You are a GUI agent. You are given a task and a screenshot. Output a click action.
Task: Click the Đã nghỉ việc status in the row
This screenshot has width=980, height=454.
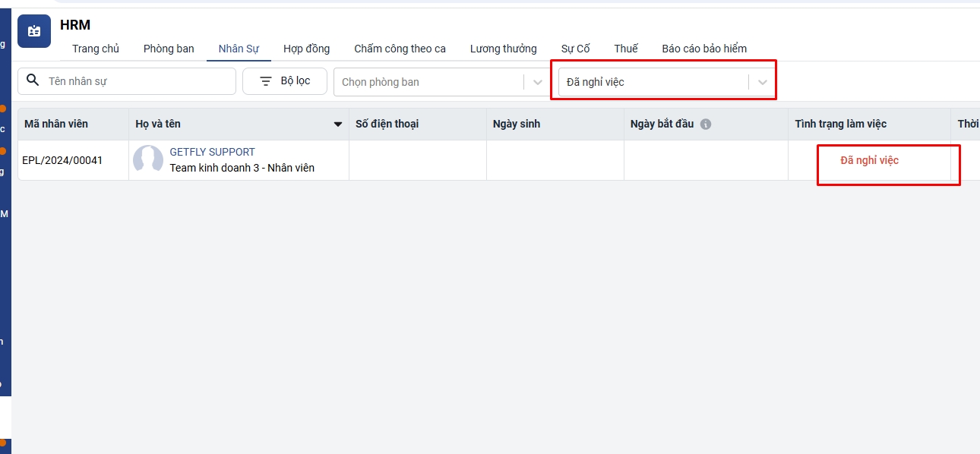pyautogui.click(x=869, y=160)
